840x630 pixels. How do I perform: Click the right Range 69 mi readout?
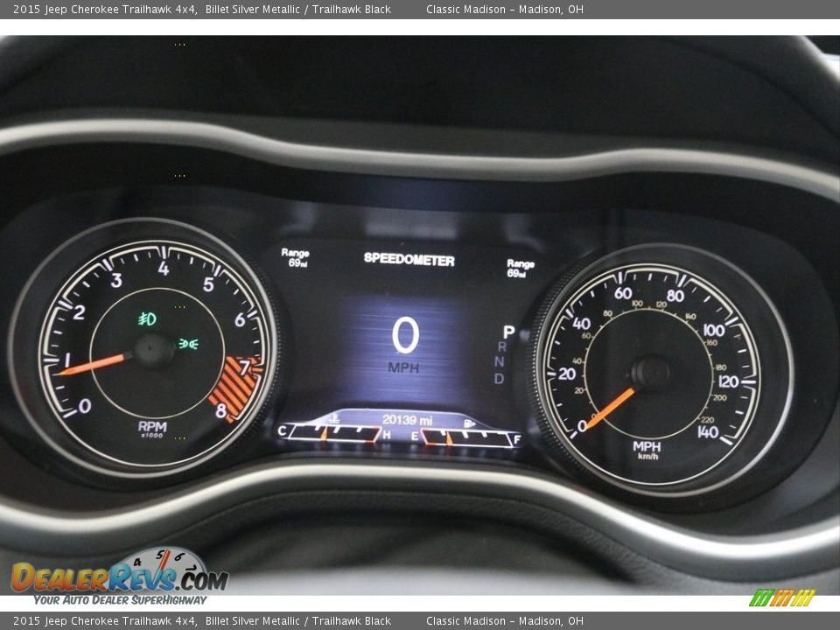(520, 268)
